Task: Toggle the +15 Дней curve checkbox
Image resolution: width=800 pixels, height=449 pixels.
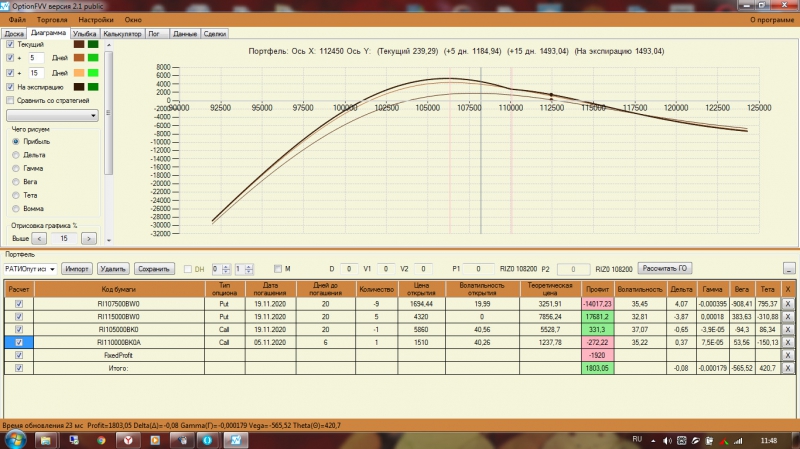Action: [10, 73]
